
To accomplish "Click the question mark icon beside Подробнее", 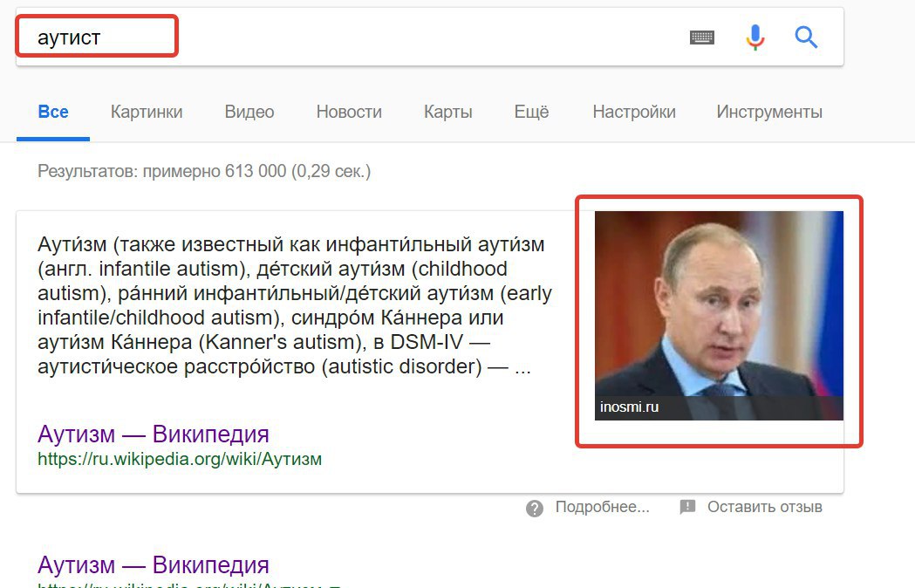I will coord(535,508).
